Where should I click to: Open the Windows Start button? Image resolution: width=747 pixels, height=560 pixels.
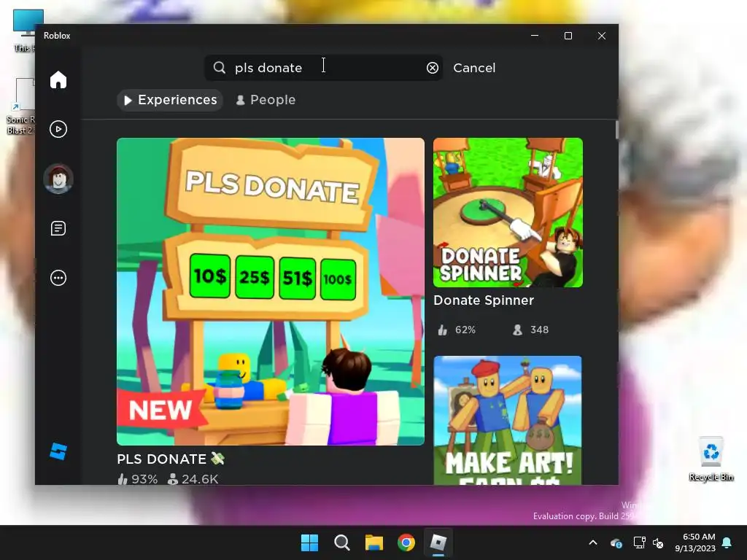(309, 542)
